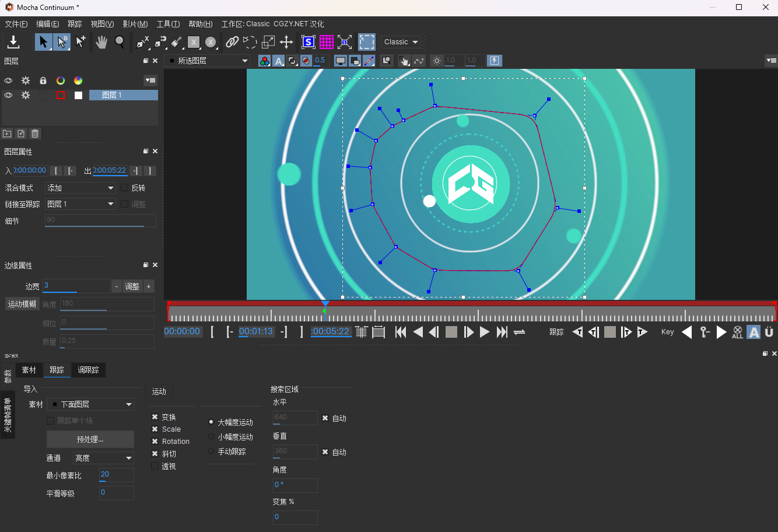Select the Hand pan tool
Viewport: 778px width, 532px height.
(101, 42)
